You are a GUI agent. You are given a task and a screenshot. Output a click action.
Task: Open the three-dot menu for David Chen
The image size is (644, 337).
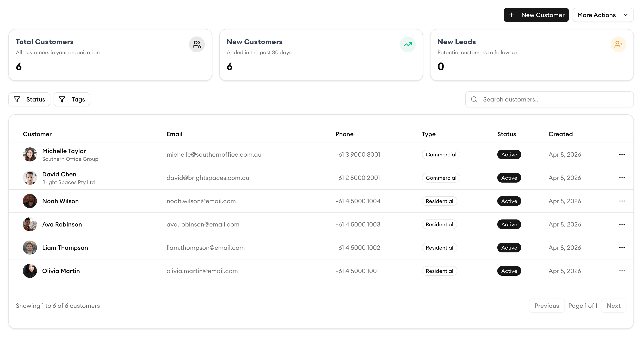(622, 178)
